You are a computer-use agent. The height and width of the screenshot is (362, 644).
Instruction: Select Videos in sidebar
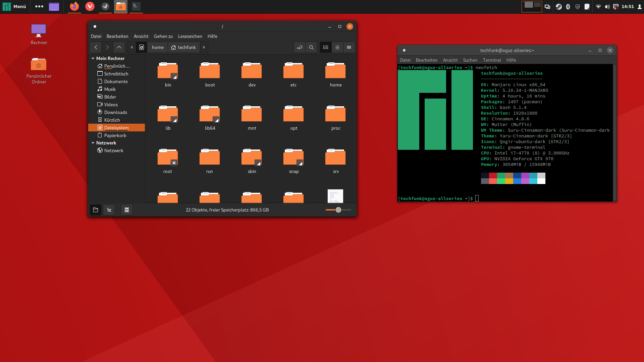point(116,105)
